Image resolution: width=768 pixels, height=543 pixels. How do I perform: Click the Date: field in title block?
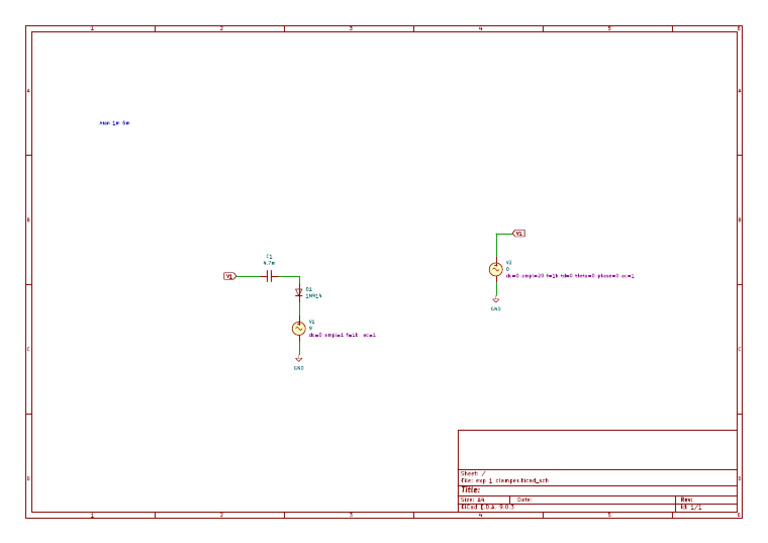click(x=524, y=500)
